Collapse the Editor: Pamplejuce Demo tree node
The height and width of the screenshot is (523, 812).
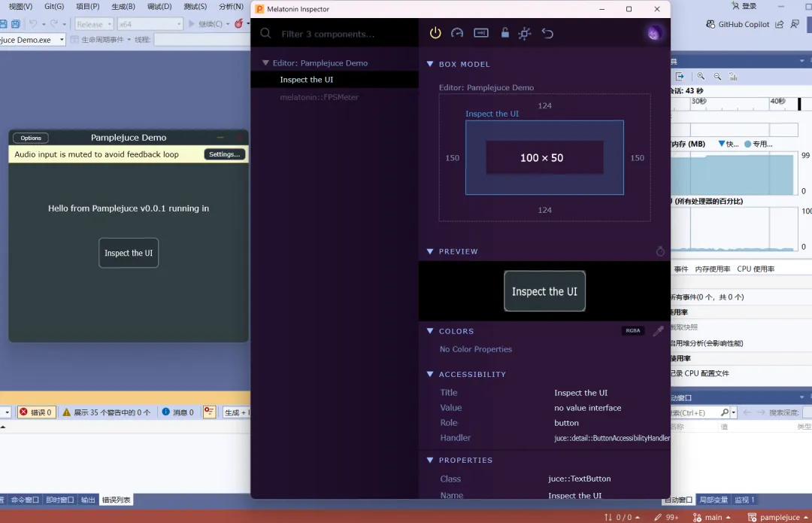[x=265, y=62]
